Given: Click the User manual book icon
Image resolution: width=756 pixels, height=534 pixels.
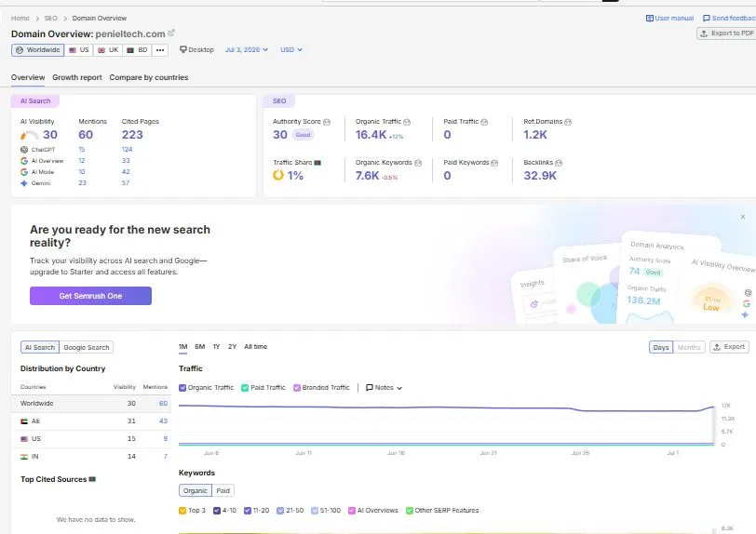Looking at the screenshot, I should pyautogui.click(x=650, y=19).
